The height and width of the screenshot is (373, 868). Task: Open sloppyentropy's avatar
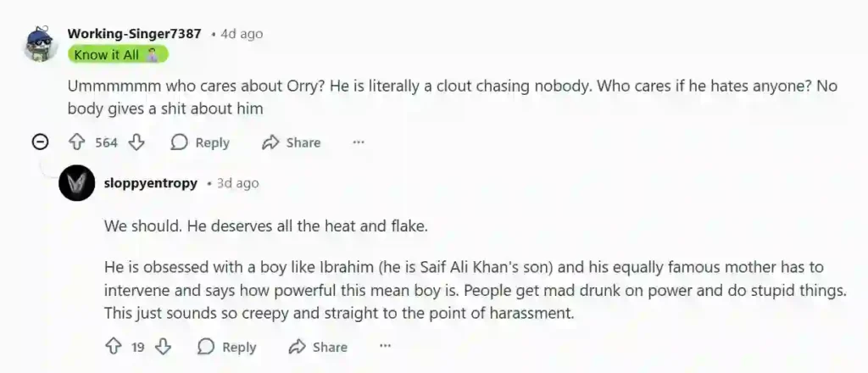[x=77, y=183]
